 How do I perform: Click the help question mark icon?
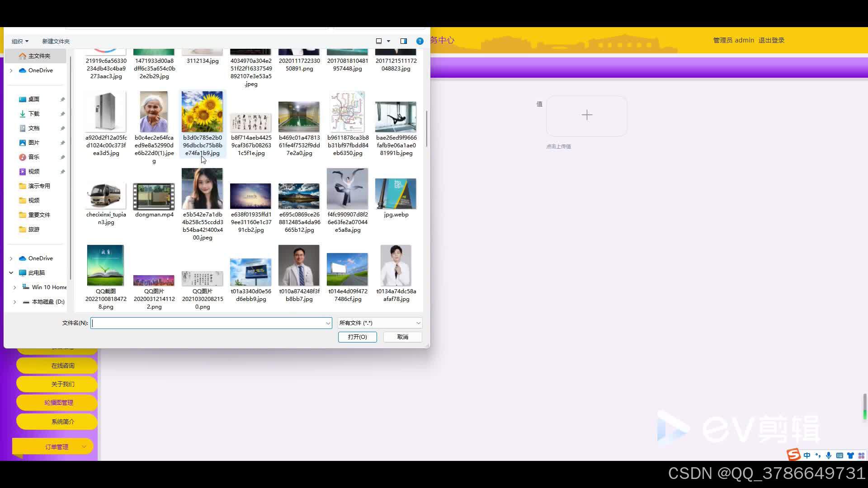coord(420,41)
